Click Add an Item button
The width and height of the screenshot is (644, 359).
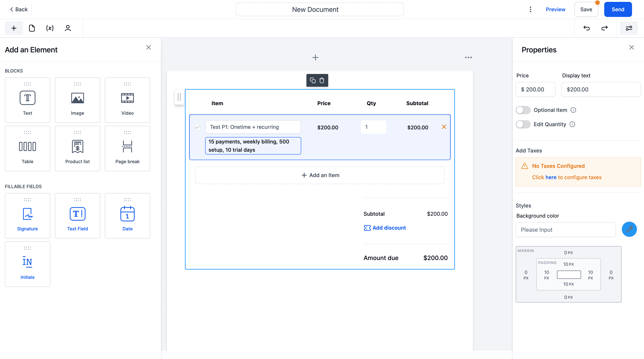(x=320, y=175)
